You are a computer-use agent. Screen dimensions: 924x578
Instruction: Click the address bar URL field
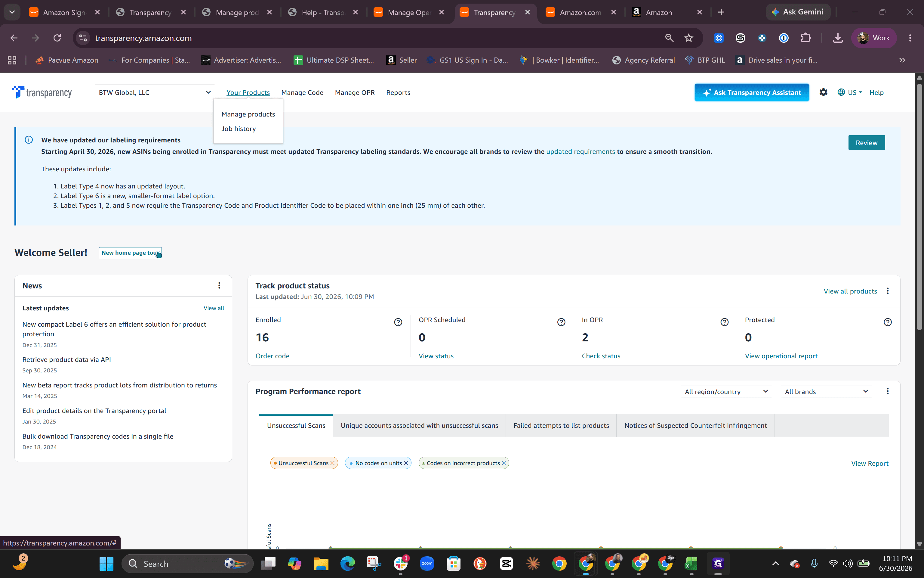[374, 38]
